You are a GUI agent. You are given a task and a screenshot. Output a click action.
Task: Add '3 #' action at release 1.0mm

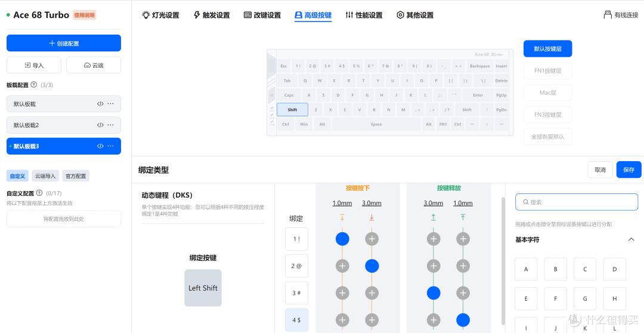tap(463, 293)
